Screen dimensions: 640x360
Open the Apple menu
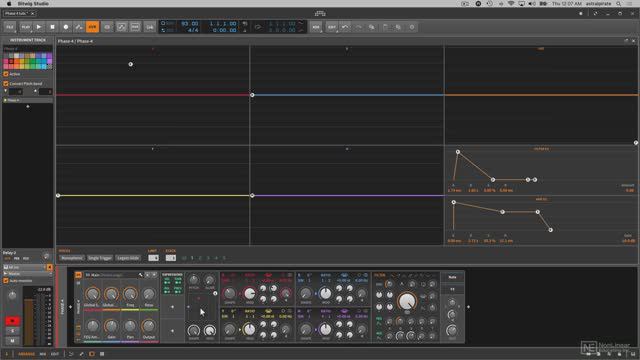[9, 3]
